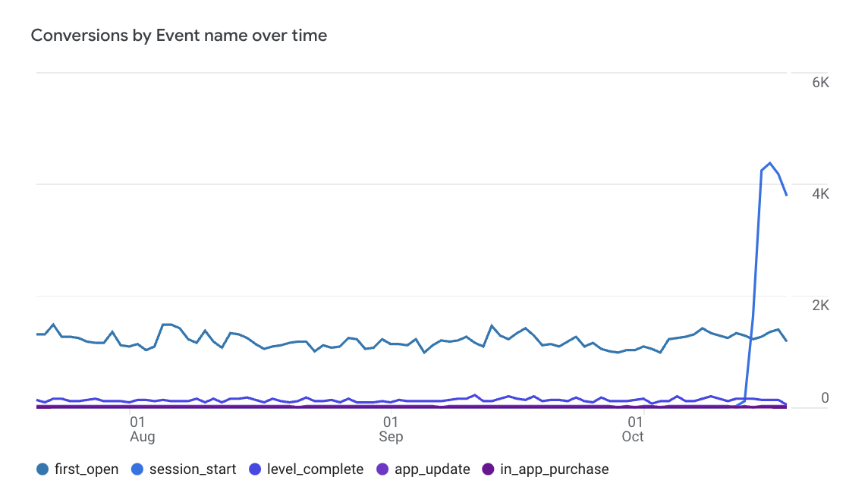Viewport: 868px width, 499px height.
Task: Hide the session_start series via legend label
Action: tap(193, 469)
